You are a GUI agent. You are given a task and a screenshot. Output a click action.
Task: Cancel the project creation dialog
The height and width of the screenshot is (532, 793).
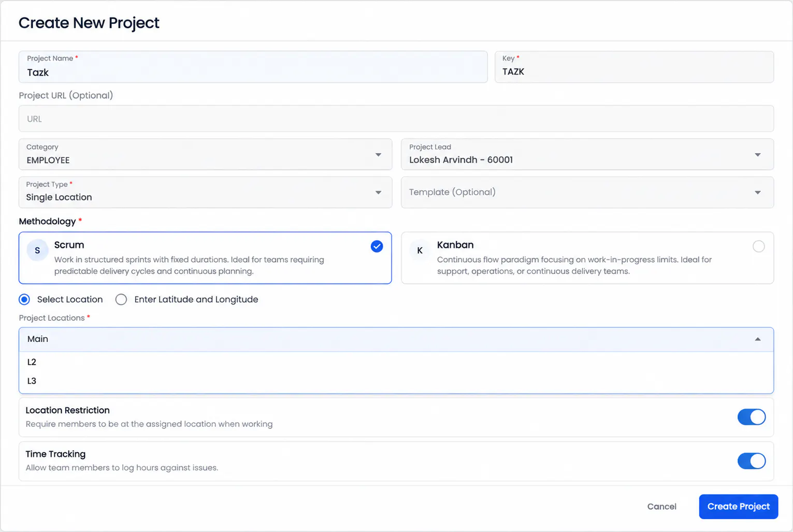pyautogui.click(x=662, y=507)
